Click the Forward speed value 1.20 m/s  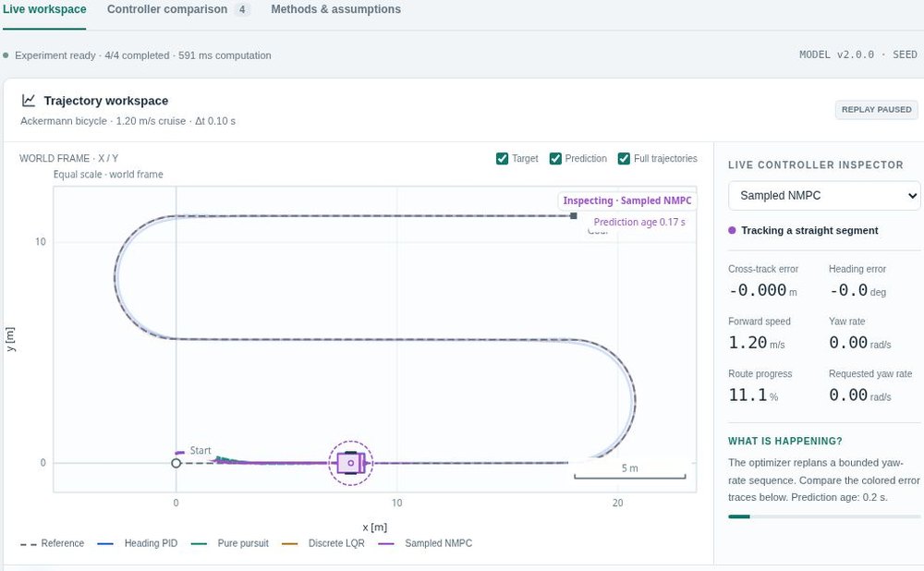tap(756, 343)
